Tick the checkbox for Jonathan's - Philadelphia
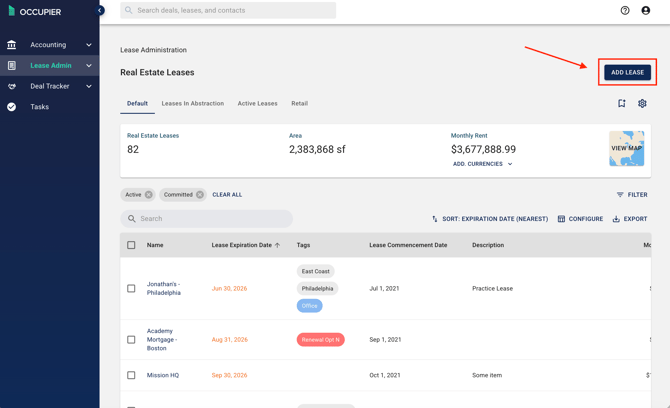This screenshot has height=408, width=670. [131, 288]
